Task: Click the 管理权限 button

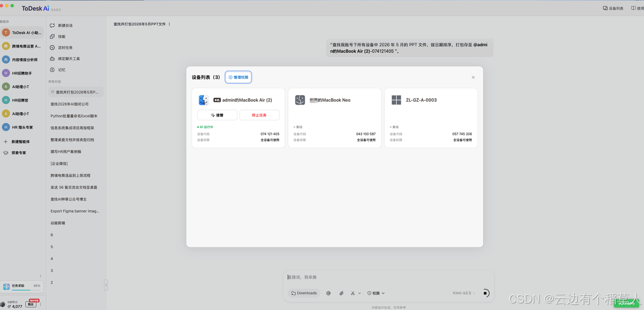Action: pyautogui.click(x=238, y=77)
